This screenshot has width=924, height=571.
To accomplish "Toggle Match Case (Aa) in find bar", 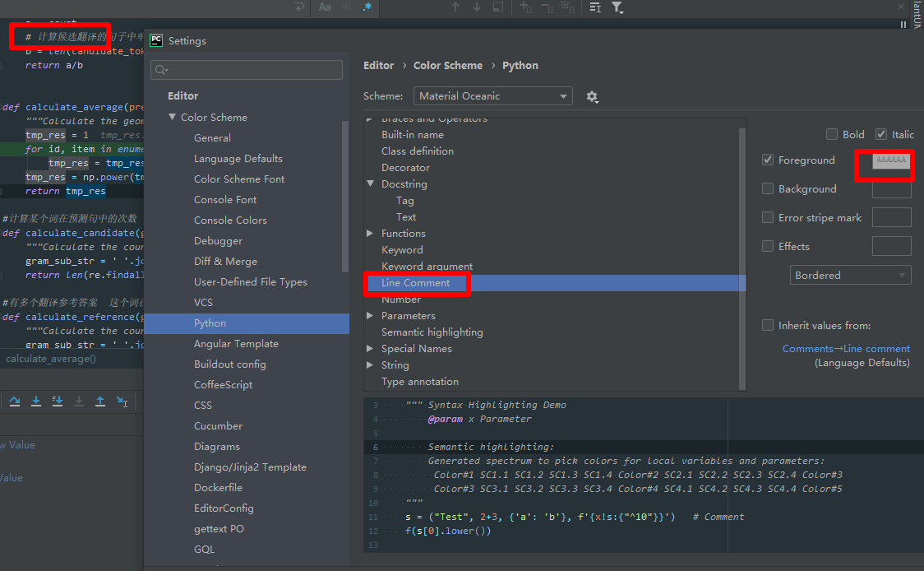I will click(x=325, y=7).
